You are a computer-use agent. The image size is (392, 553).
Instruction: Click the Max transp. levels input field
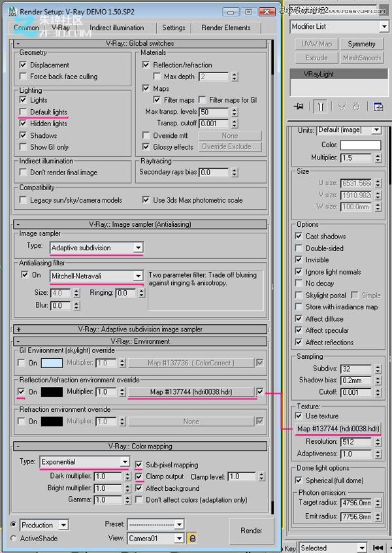point(214,112)
